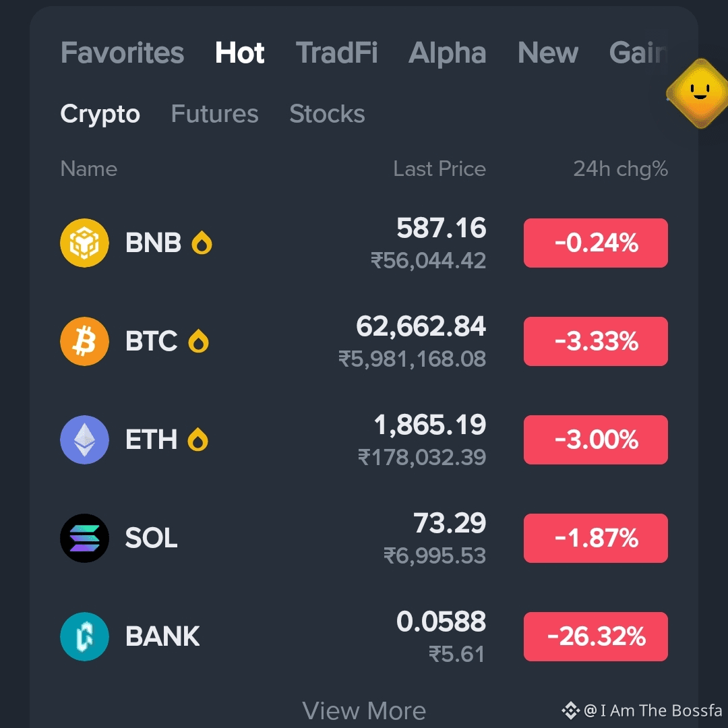
Task: Switch to the Alpha tab
Action: 448,53
